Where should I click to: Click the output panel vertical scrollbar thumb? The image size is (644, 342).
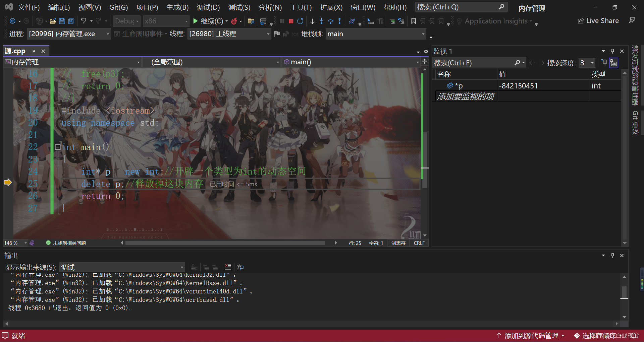[624, 292]
